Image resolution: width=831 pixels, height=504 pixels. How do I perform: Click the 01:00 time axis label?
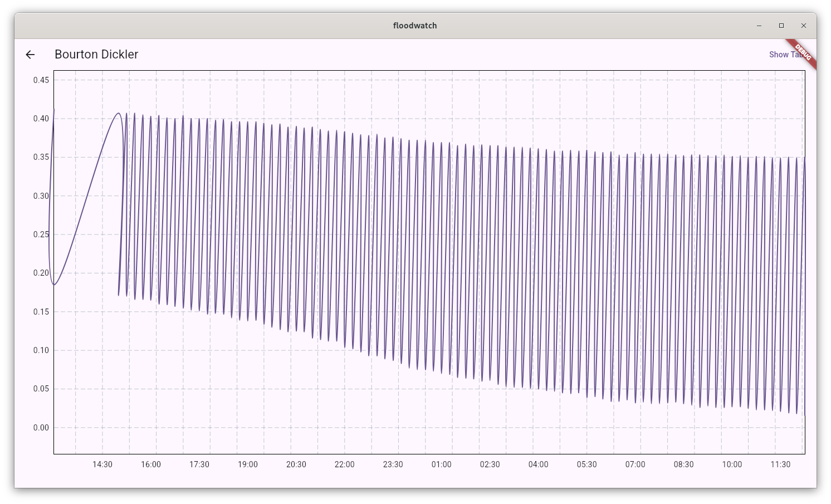[x=442, y=464]
